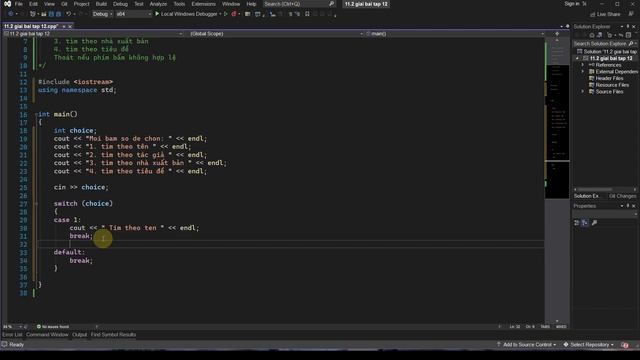Image resolution: width=640 pixels, height=360 pixels.
Task: Open the View menu
Action: pyautogui.click(x=49, y=4)
